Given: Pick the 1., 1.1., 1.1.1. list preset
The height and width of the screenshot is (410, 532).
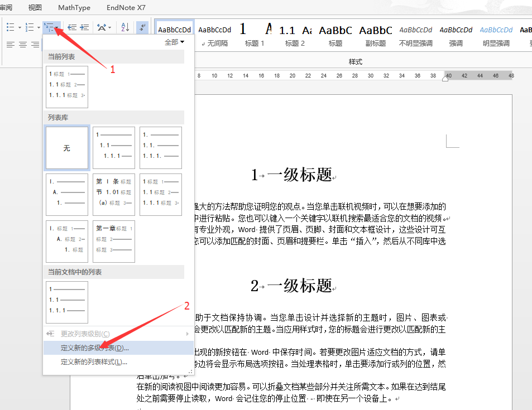Looking at the screenshot, I should 160,148.
